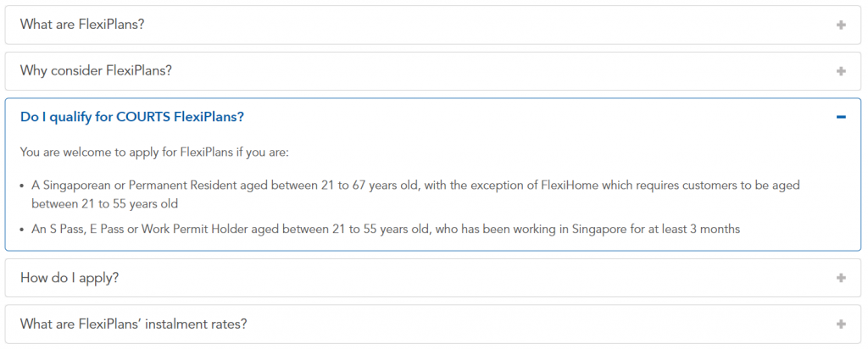Screen dimensions: 868x349
Task: Click the plus icon for What are FlexiPlans
Action: tap(841, 25)
